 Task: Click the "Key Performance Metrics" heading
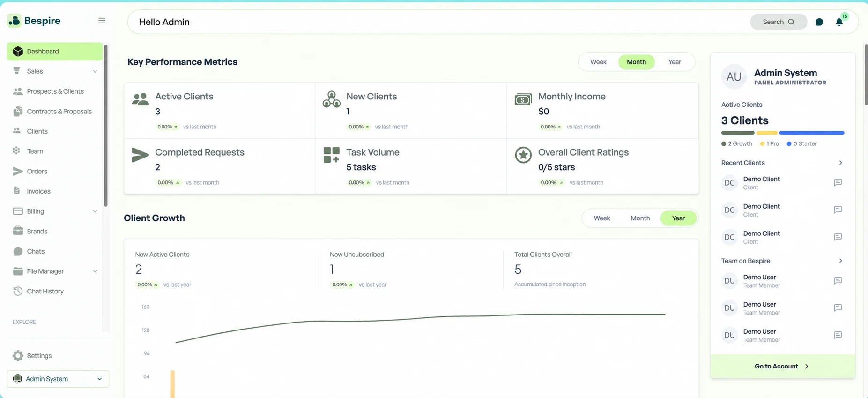[182, 62]
